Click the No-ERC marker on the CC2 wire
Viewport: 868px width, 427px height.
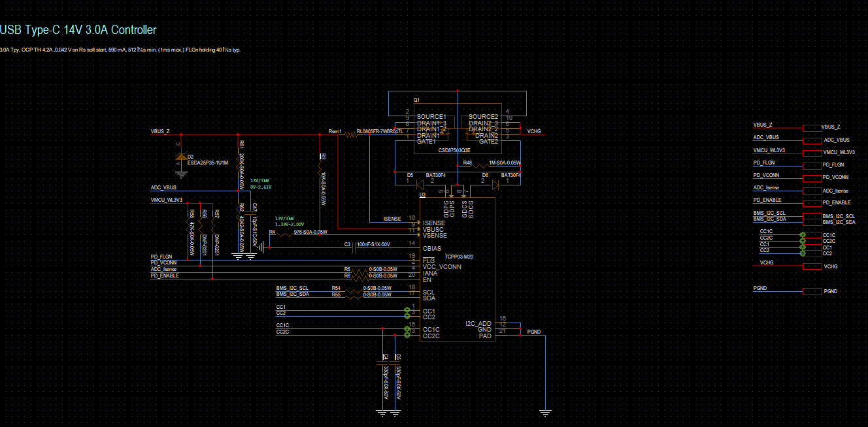[x=407, y=316]
